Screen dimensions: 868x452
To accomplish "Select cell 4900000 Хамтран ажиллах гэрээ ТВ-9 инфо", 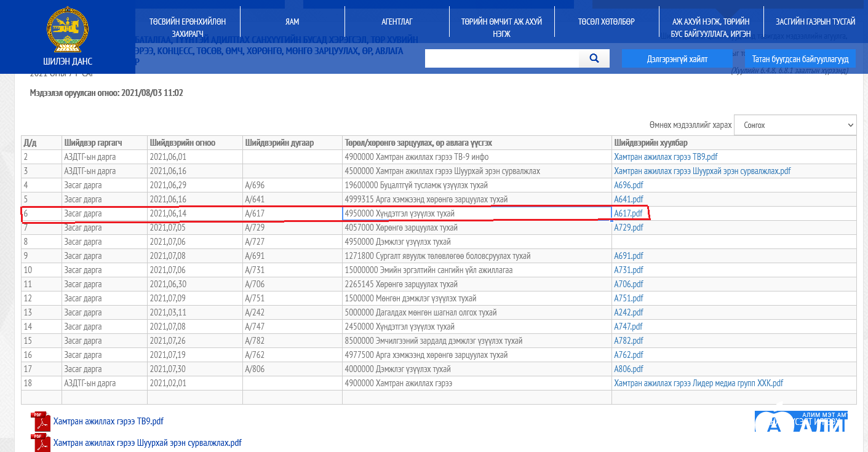I will [477, 157].
